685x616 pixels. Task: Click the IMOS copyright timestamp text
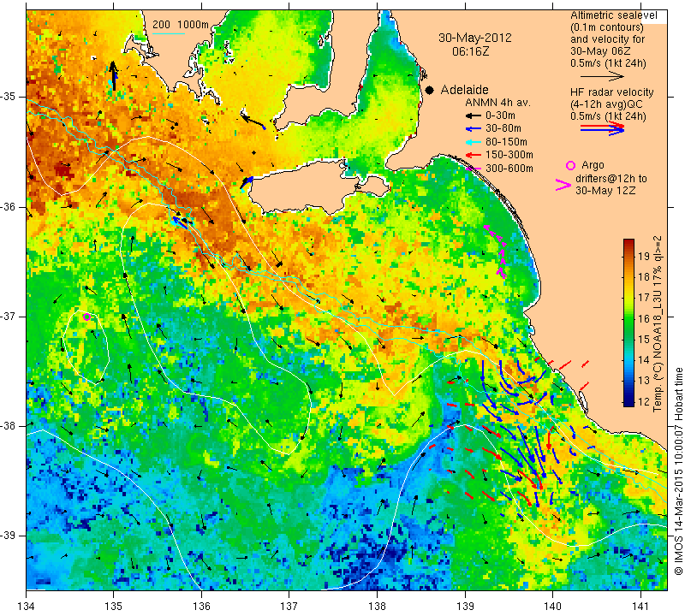click(x=678, y=471)
